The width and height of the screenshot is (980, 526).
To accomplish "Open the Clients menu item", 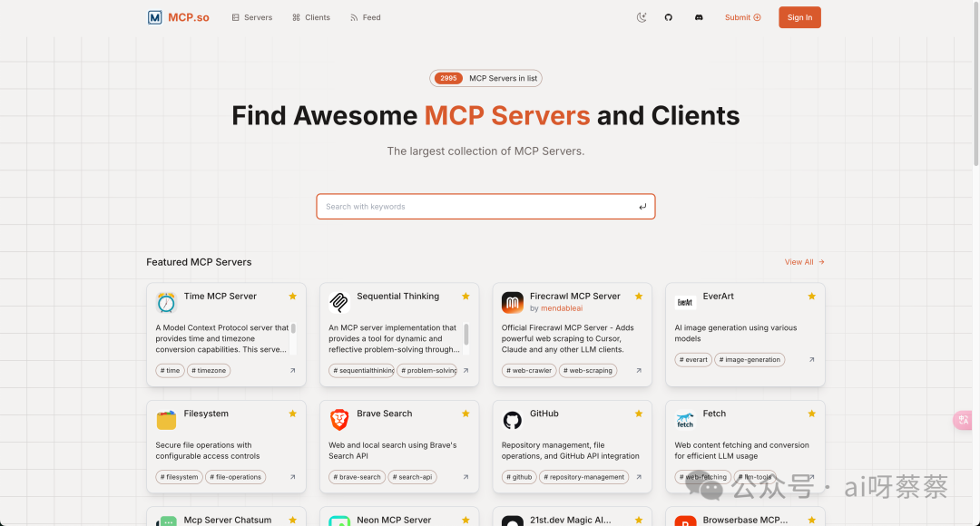I will pyautogui.click(x=310, y=17).
